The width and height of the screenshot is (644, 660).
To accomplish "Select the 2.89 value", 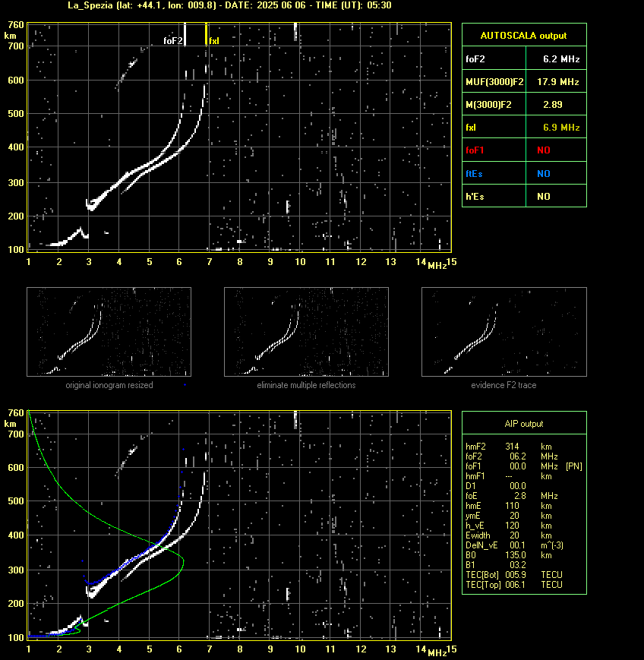I will [x=552, y=105].
